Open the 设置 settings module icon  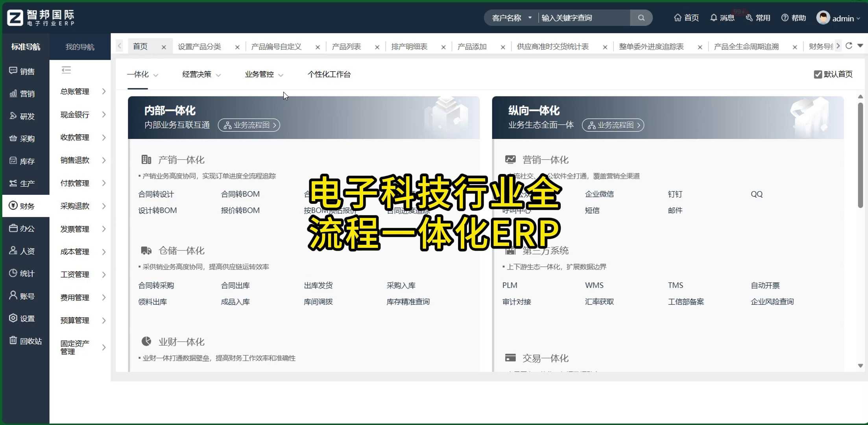point(13,318)
